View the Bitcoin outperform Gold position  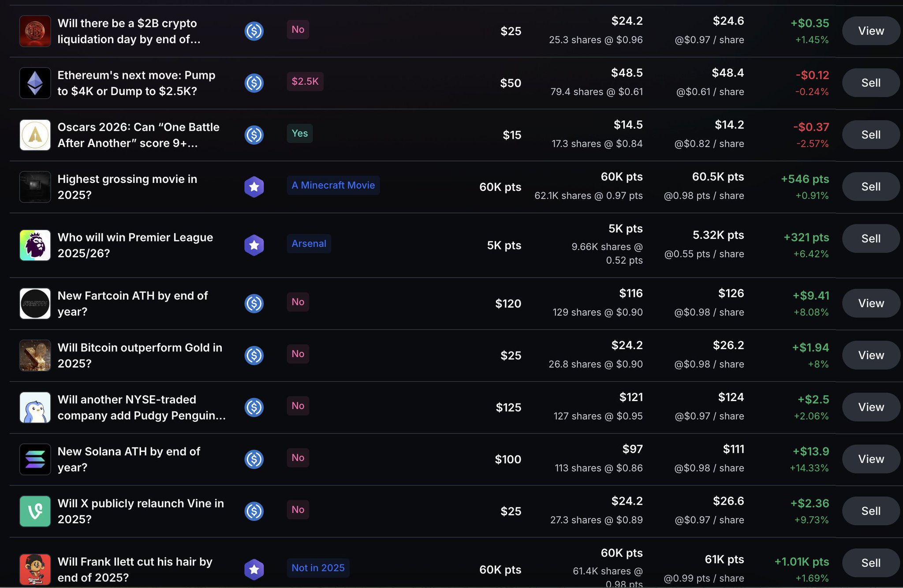[870, 355]
